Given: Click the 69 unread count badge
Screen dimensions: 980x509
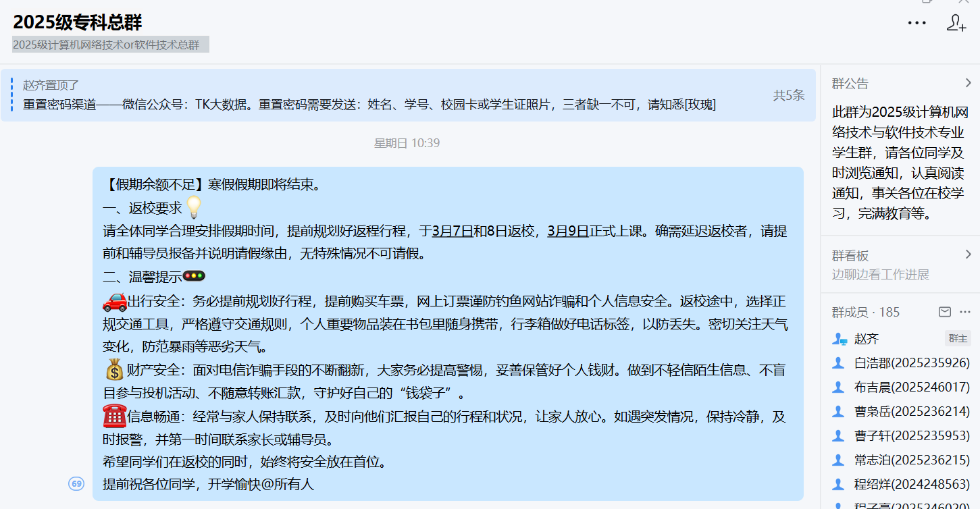Looking at the screenshot, I should (76, 483).
